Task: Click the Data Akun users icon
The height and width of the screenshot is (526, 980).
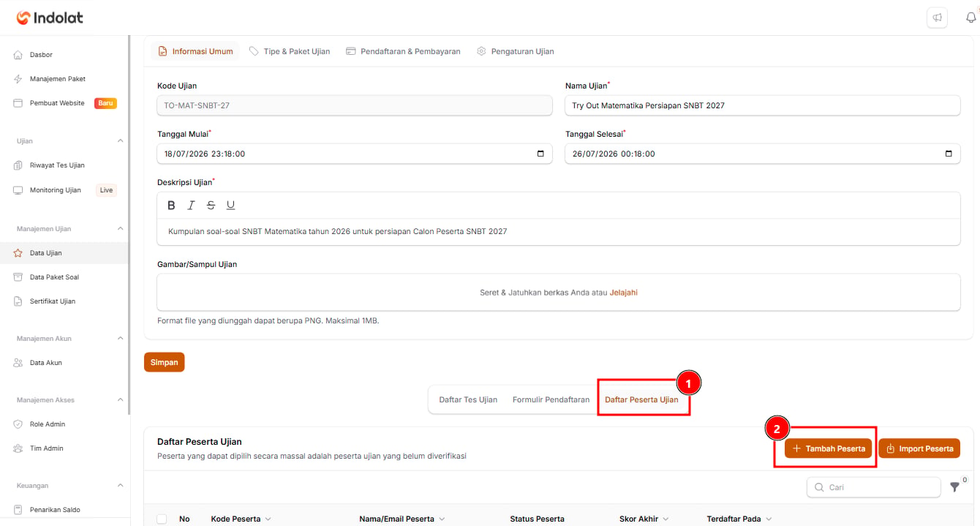Action: [x=18, y=363]
